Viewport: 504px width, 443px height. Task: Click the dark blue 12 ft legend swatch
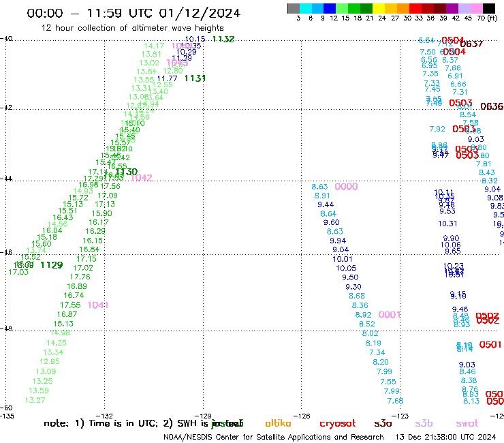[330, 8]
